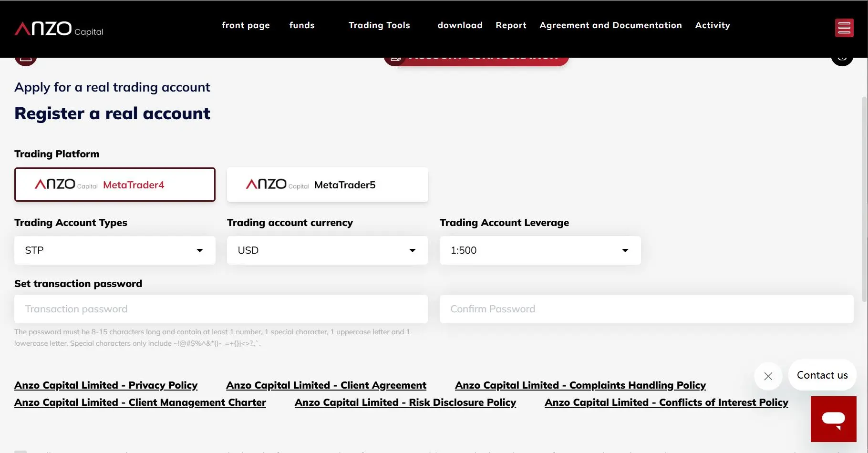Focus the Transaction password field
This screenshot has width=868, height=453.
[221, 309]
